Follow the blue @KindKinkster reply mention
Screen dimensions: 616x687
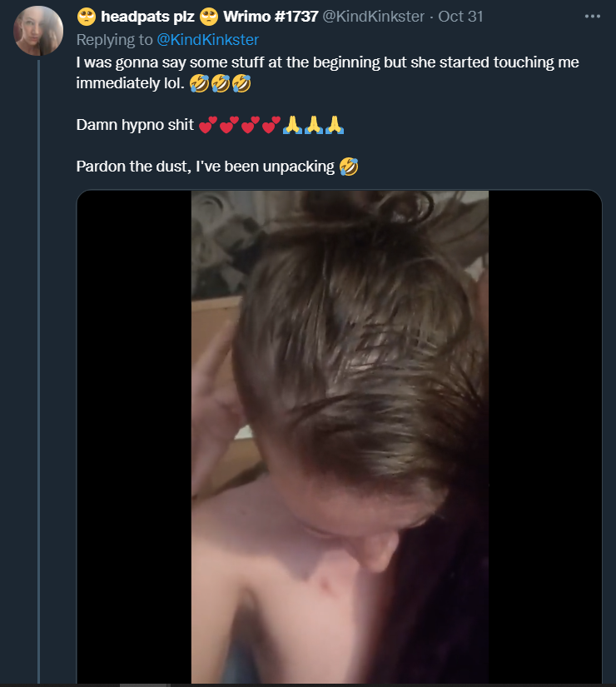click(207, 40)
